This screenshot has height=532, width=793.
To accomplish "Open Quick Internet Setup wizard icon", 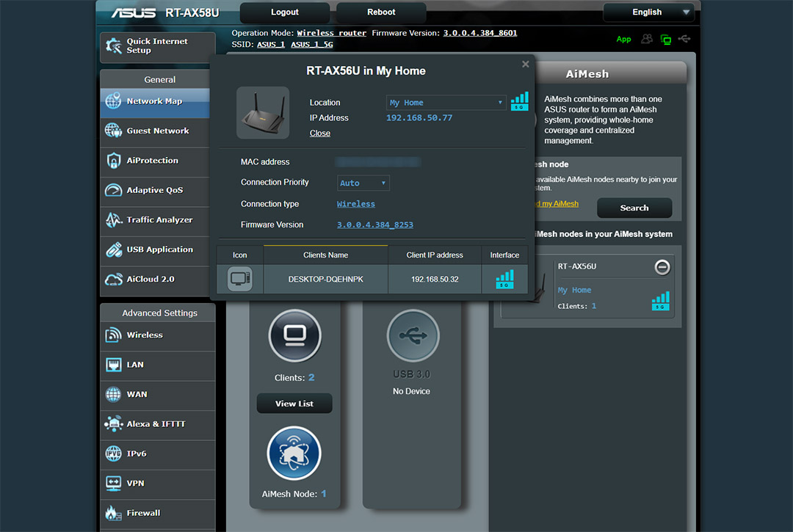I will [x=113, y=46].
